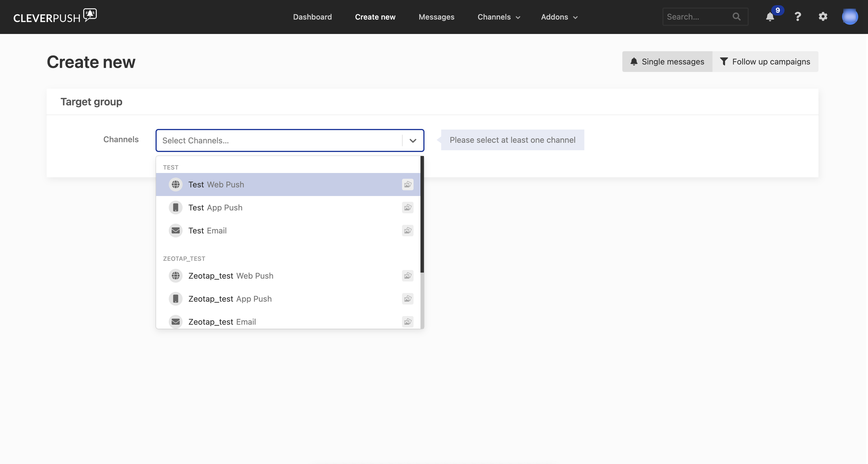Screen dimensions: 868x464
Task: Open the notifications bell icon
Action: click(770, 17)
